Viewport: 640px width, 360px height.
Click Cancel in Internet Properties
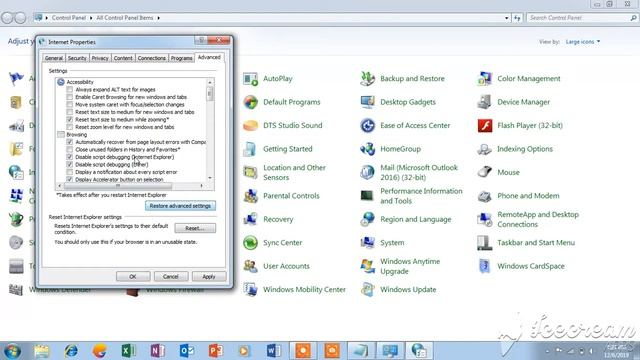[x=171, y=276]
